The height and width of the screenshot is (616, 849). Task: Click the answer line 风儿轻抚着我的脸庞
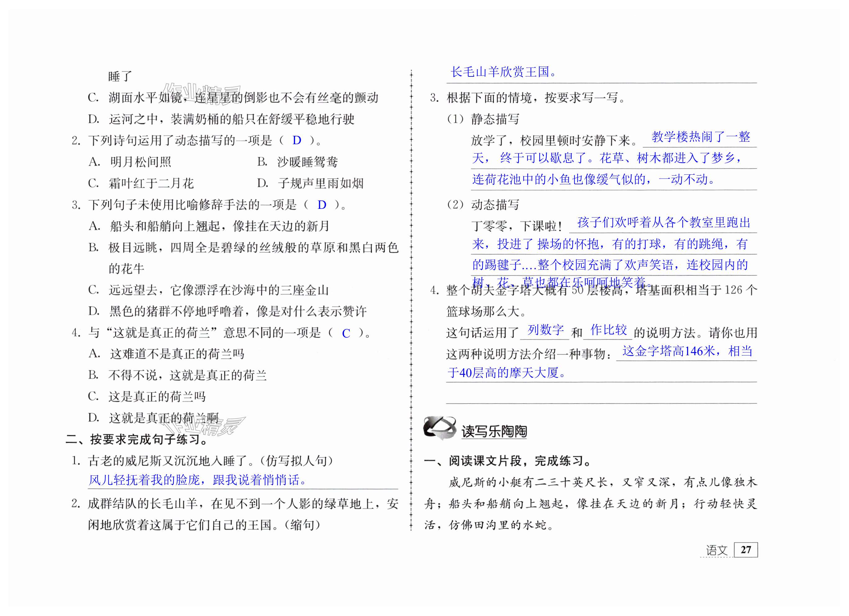click(x=197, y=480)
